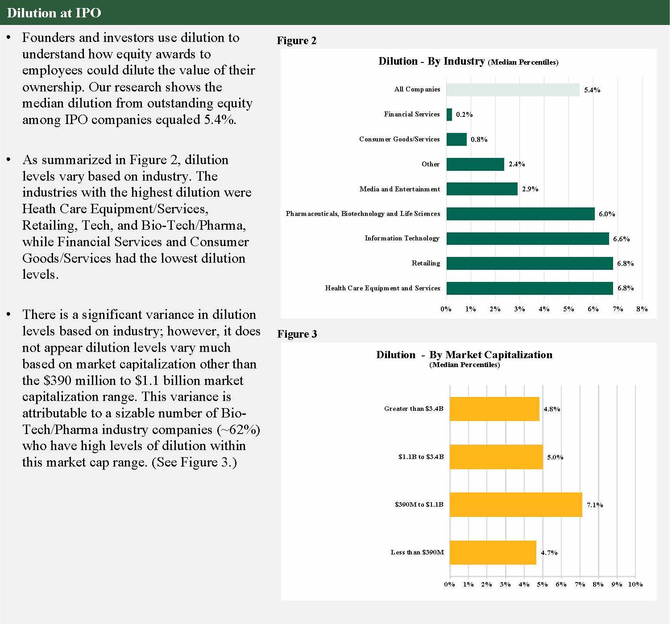Select the Financial Services green bar
The width and height of the screenshot is (672, 624).
[x=449, y=115]
